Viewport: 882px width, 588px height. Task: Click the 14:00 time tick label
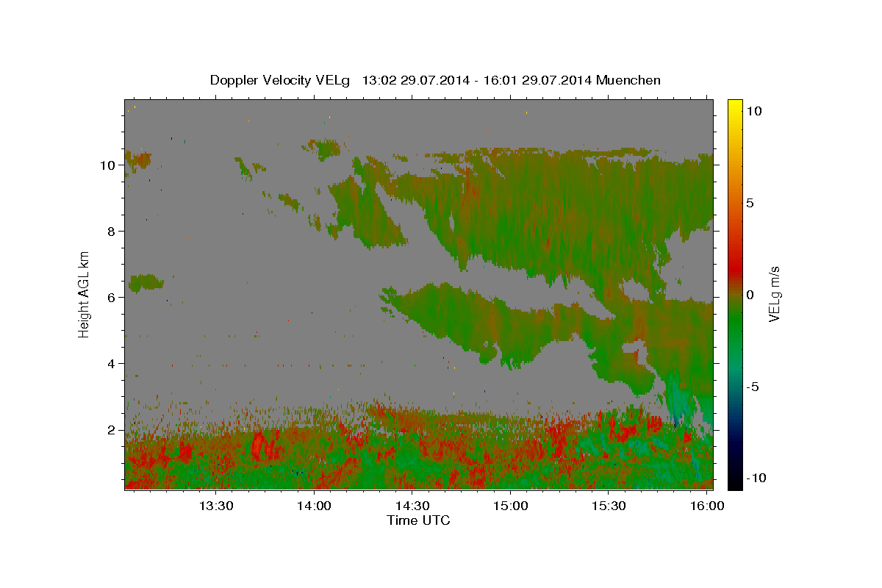tap(314, 506)
